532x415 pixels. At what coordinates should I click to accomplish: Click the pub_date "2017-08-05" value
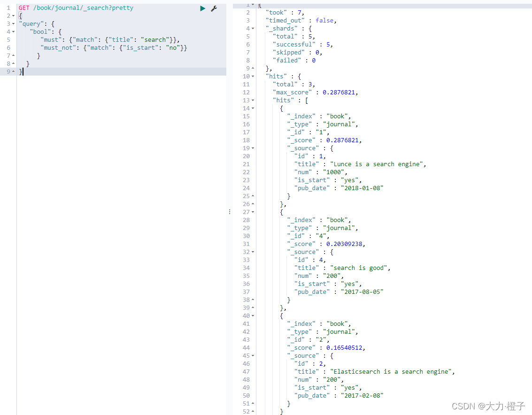coord(362,292)
